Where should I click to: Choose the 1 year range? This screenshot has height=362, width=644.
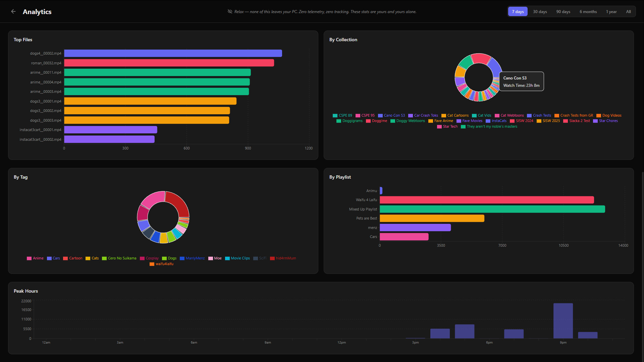coord(611,12)
